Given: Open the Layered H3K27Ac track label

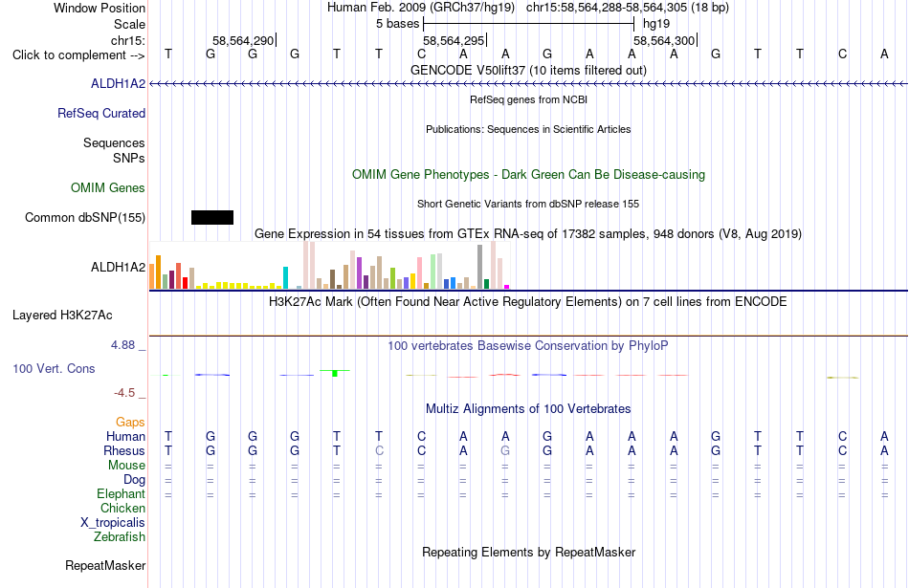Looking at the screenshot, I should [62, 316].
